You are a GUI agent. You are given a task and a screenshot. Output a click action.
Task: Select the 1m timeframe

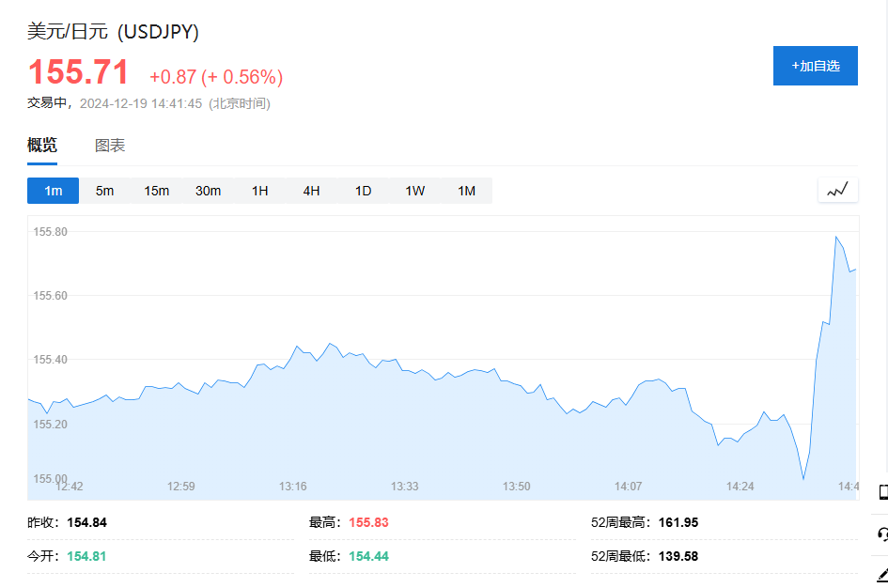53,191
